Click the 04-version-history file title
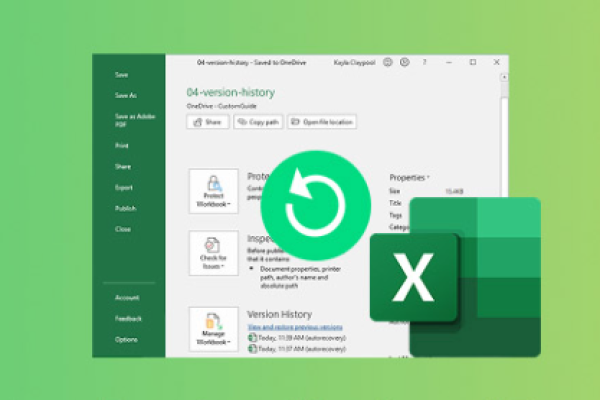This screenshot has width=600, height=400. coord(231,92)
